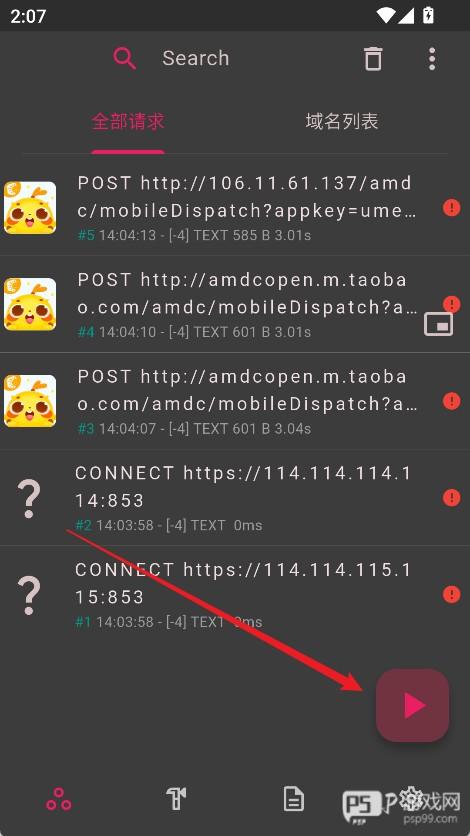The width and height of the screenshot is (470, 836).
Task: Open CONNECT request to 114.114.115.115:853
Action: [x=235, y=594]
